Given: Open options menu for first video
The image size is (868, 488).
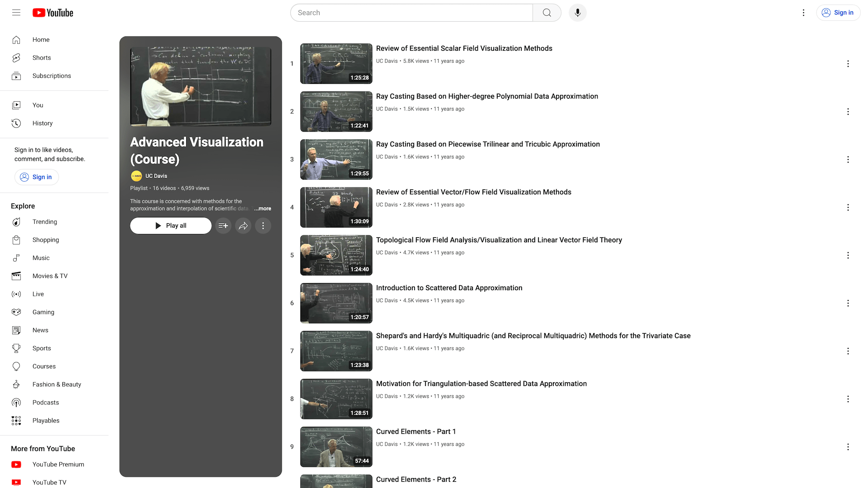Looking at the screenshot, I should click(848, 64).
